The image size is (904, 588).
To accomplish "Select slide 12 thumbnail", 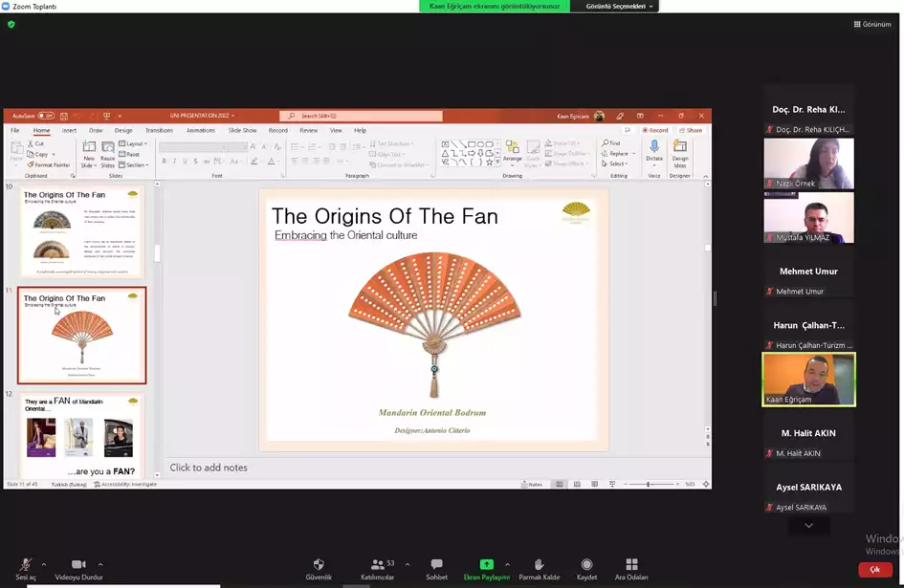I will point(82,435).
